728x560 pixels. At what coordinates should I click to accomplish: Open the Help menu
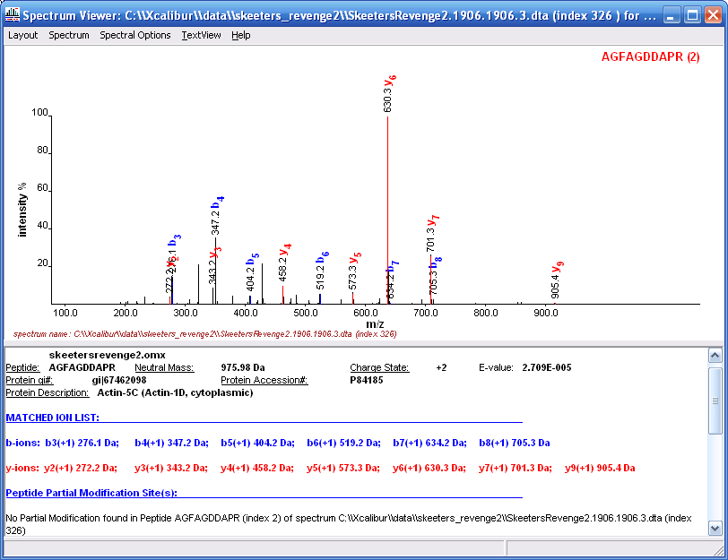pos(241,35)
